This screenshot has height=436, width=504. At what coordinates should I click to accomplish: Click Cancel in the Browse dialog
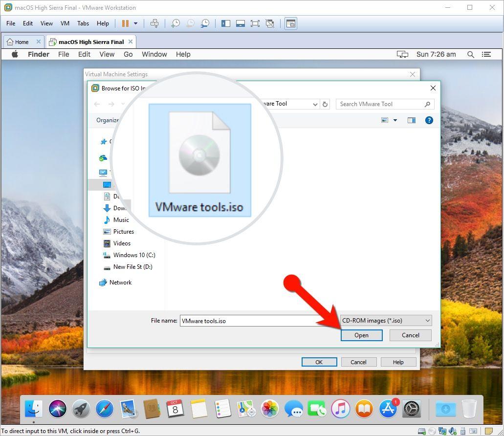pyautogui.click(x=410, y=335)
